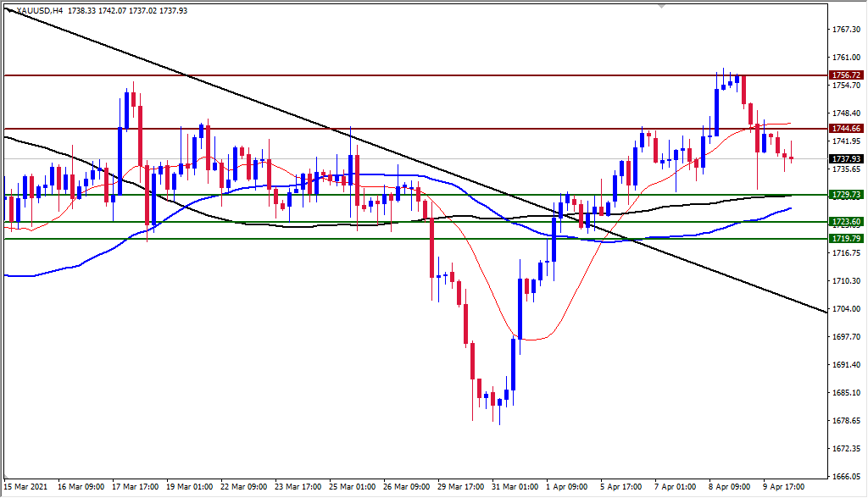Click the gray chart shift triangle marker
The width and height of the screenshot is (868, 498).
pyautogui.click(x=661, y=6)
